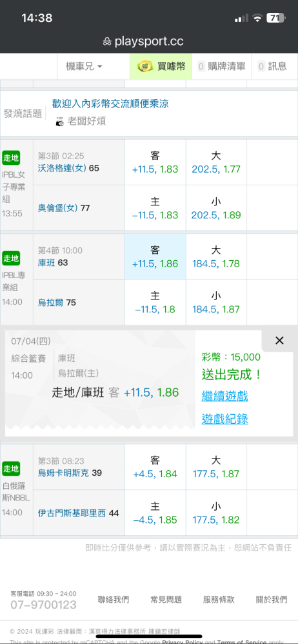Click the 繼續遊戲 link
The image size is (298, 644).
[x=224, y=396]
